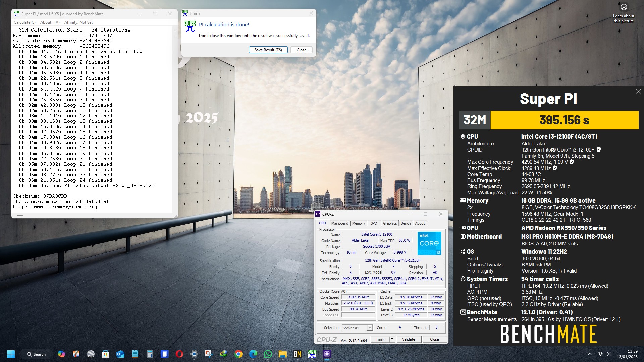Click CPU-Z title bar icon
Image resolution: width=644 pixels, height=362 pixels.
click(318, 214)
